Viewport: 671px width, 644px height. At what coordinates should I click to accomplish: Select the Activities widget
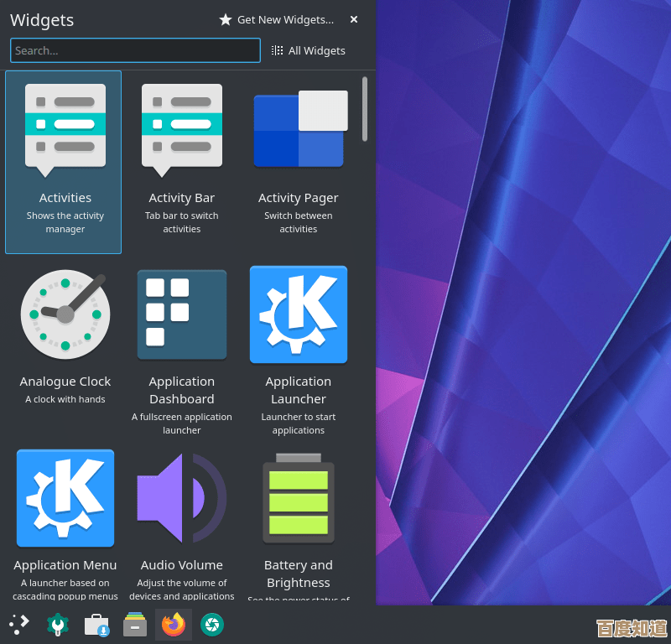[x=65, y=162]
